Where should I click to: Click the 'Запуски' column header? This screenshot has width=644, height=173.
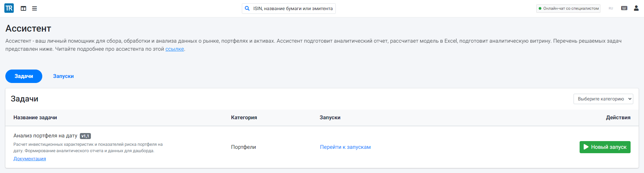click(x=330, y=118)
